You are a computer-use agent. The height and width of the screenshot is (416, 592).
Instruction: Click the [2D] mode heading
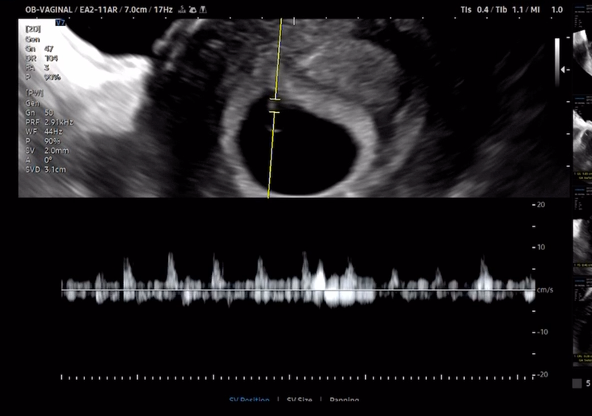point(33,29)
